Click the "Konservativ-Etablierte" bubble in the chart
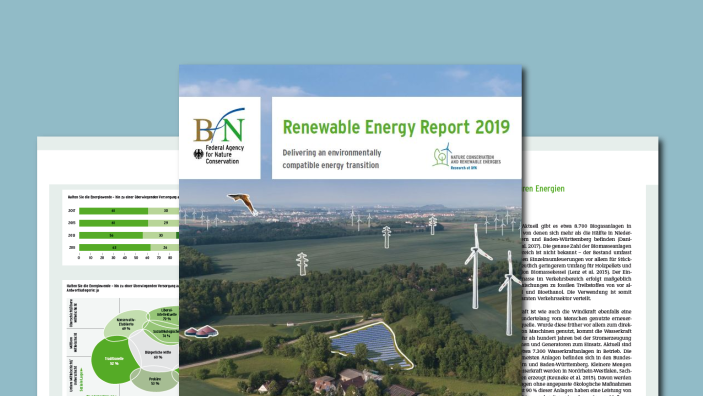The width and height of the screenshot is (703, 396). [x=126, y=324]
